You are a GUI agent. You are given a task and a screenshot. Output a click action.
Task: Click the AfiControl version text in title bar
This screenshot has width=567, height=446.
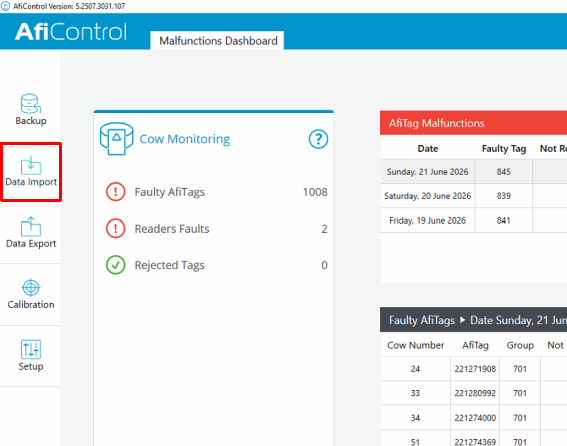click(x=69, y=6)
